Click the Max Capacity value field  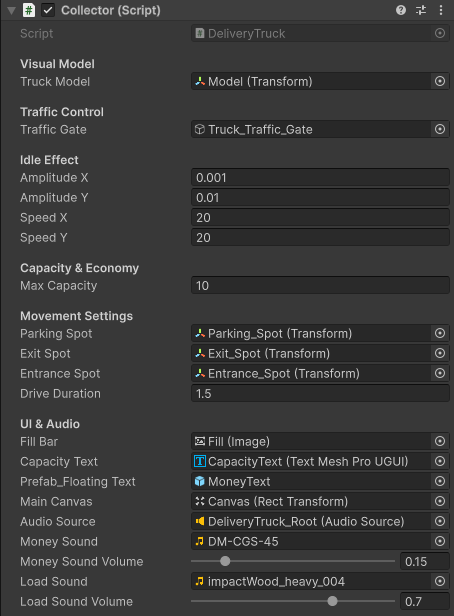click(320, 286)
